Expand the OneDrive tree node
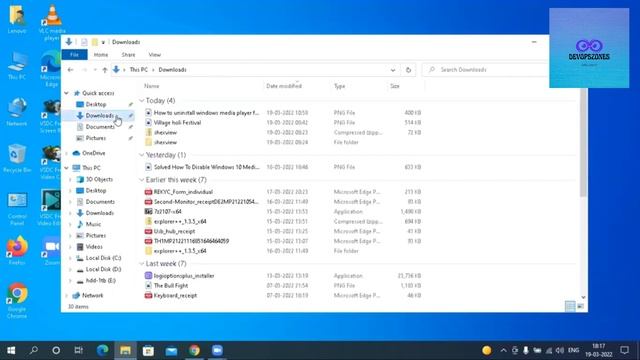Viewport: 640px width, 360px height. [x=67, y=153]
